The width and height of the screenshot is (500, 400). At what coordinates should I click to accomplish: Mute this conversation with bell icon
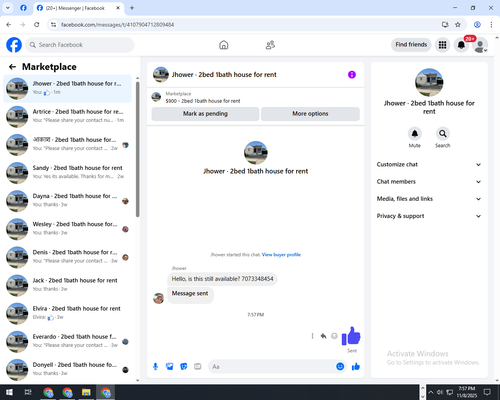pos(415,134)
